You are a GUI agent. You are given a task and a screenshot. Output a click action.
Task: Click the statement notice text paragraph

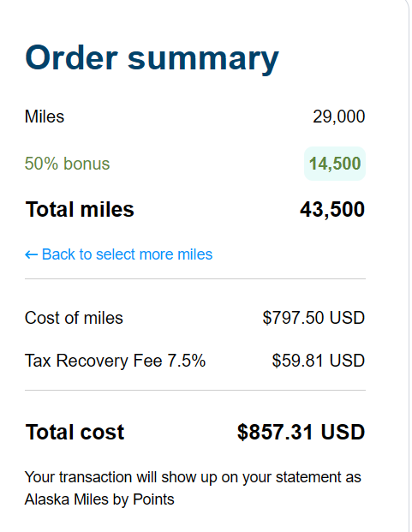193,488
